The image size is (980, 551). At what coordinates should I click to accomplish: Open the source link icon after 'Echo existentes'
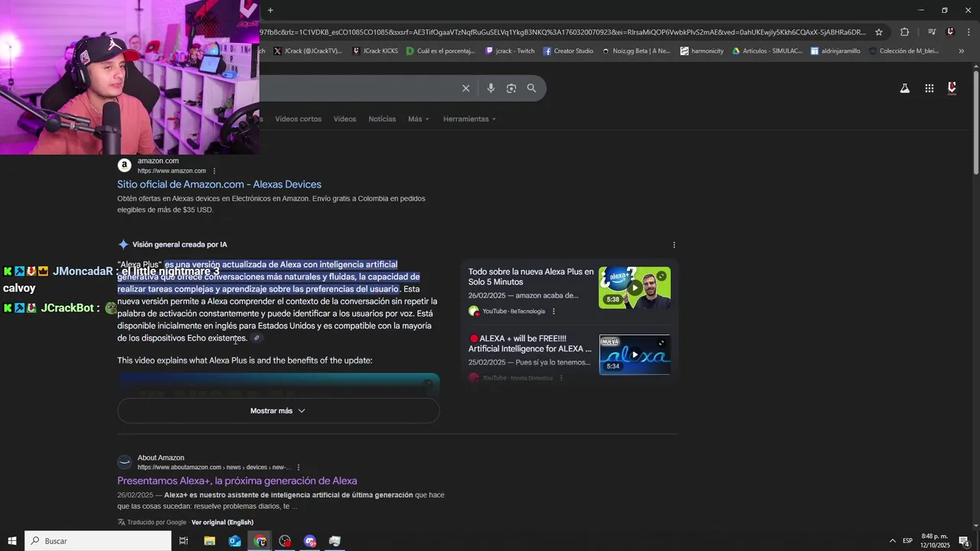click(x=256, y=338)
